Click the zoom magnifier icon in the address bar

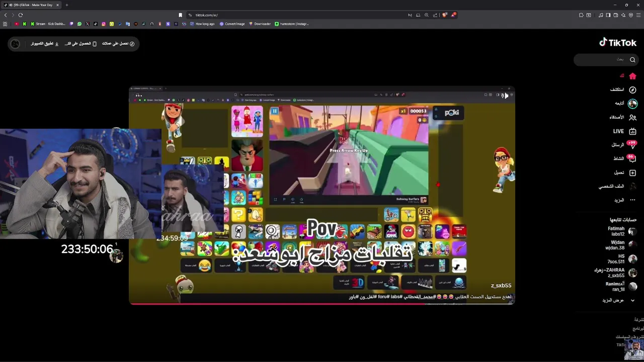coord(427,15)
